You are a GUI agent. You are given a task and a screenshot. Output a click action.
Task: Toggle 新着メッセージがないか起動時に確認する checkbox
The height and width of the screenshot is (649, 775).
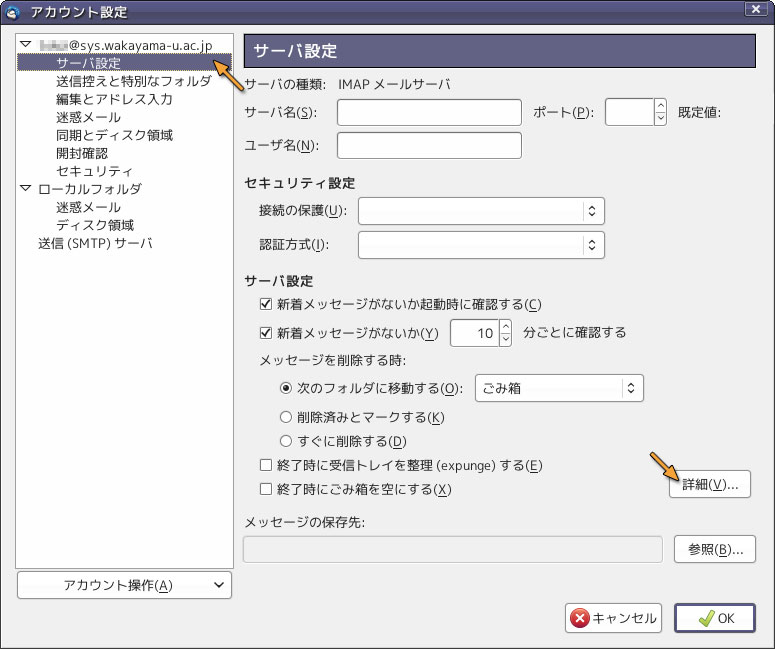click(x=266, y=304)
